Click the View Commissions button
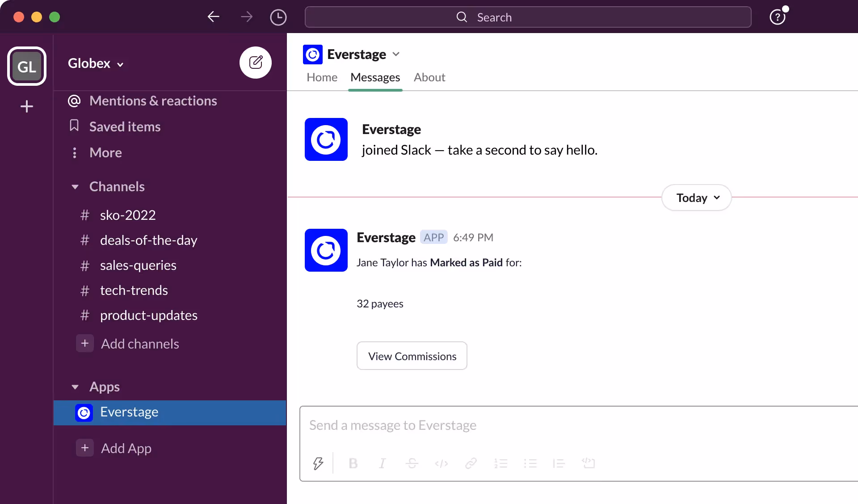The image size is (858, 504). point(412,356)
